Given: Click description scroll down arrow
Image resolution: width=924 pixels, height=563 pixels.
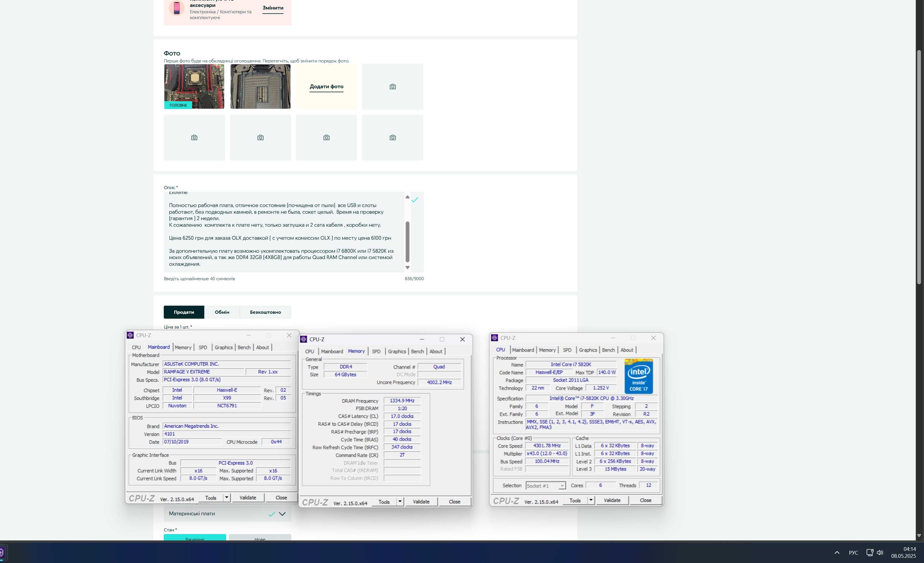Looking at the screenshot, I should (407, 268).
